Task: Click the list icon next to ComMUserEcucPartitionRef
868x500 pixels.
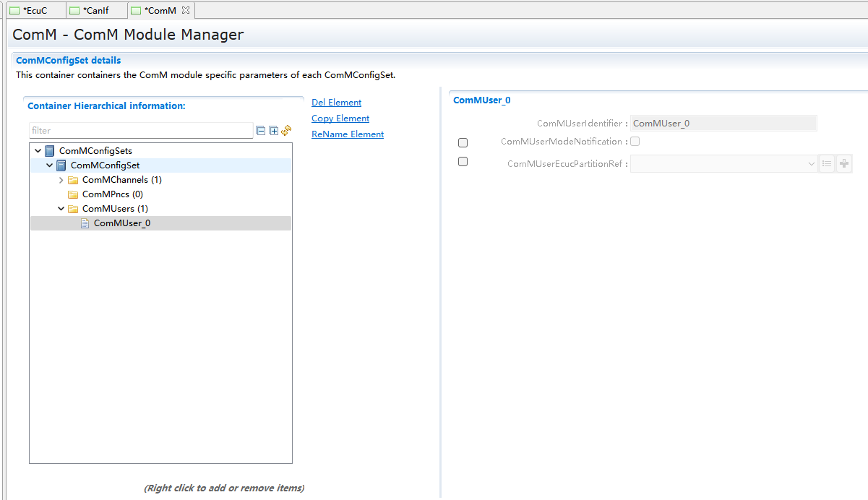Action: 827,164
